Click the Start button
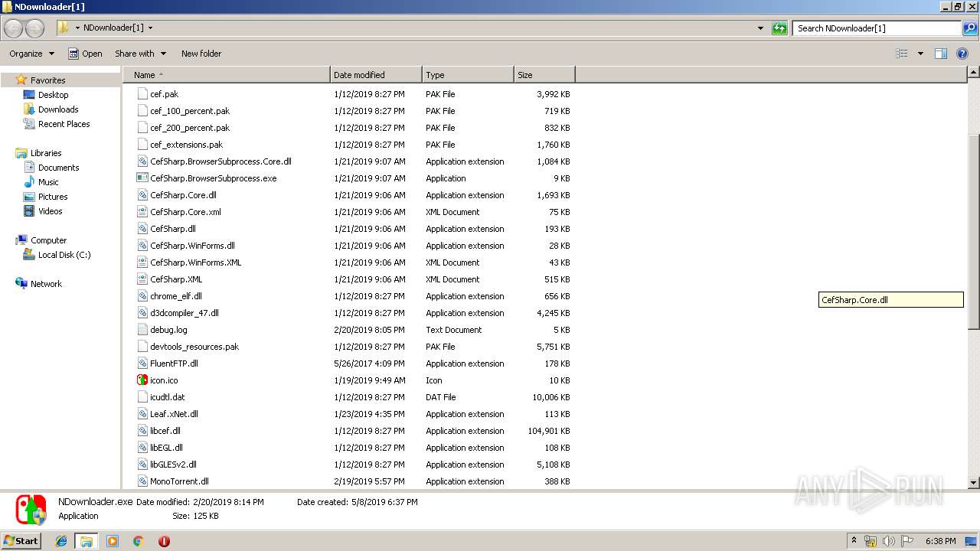This screenshot has width=980, height=551. (x=21, y=541)
